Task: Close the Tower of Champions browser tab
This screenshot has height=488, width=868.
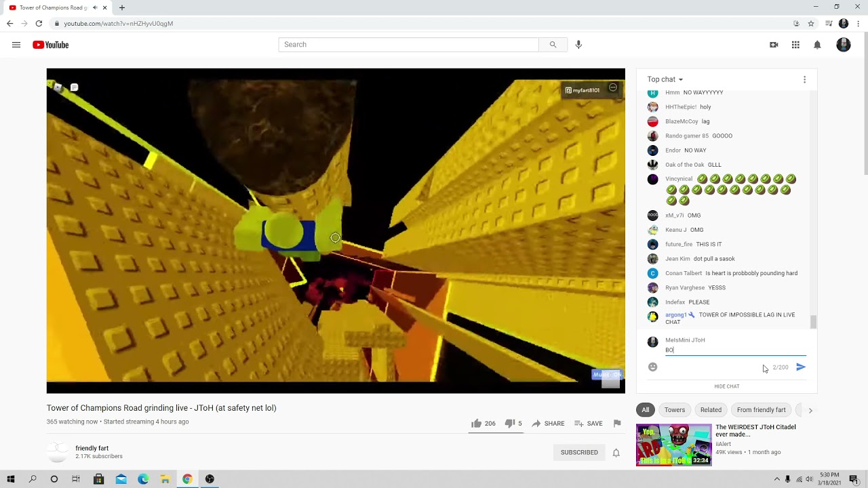Action: coord(105,7)
